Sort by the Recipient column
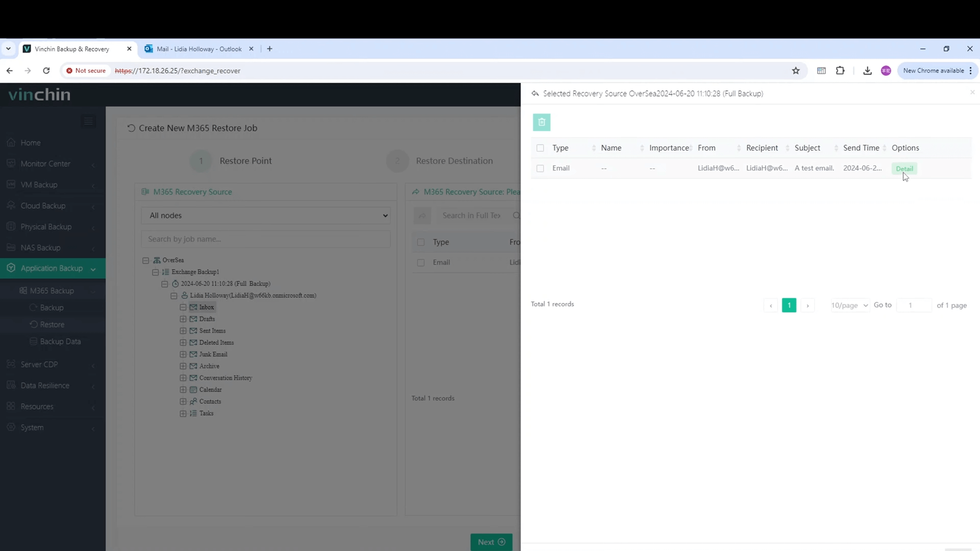This screenshot has width=980, height=551. 787,148
